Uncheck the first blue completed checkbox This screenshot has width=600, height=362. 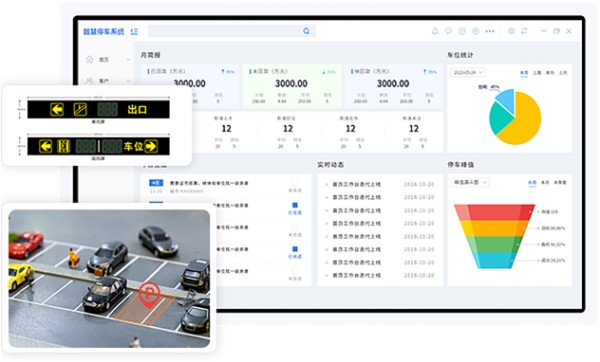point(295,205)
